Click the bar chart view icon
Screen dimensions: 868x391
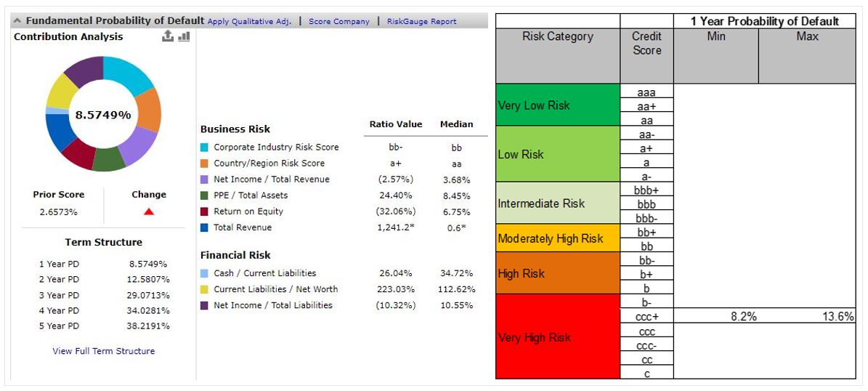(x=184, y=36)
